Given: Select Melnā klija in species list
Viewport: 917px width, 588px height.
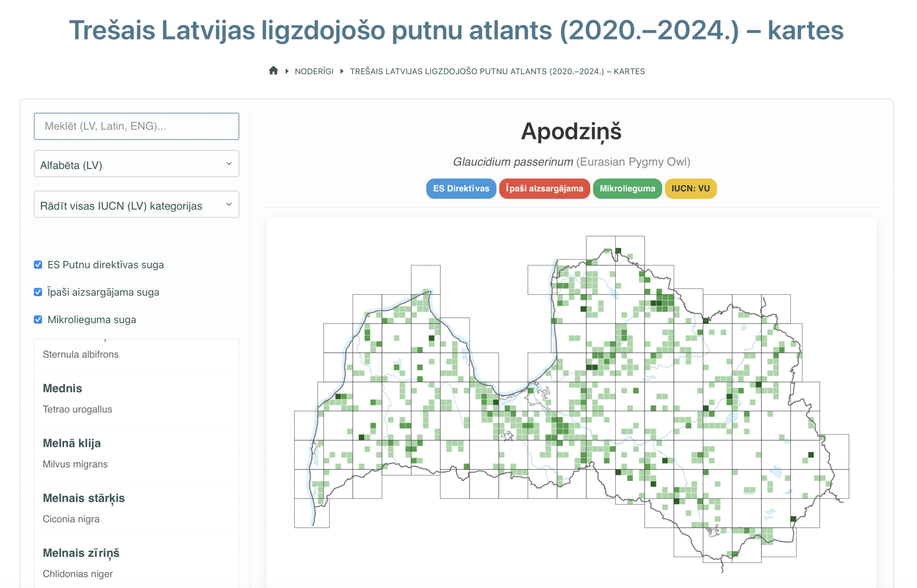Looking at the screenshot, I should tap(72, 443).
